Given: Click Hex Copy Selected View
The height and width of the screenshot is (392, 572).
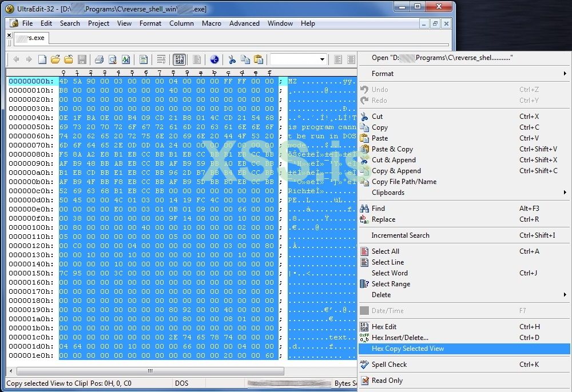Looking at the screenshot, I should click(464, 349).
